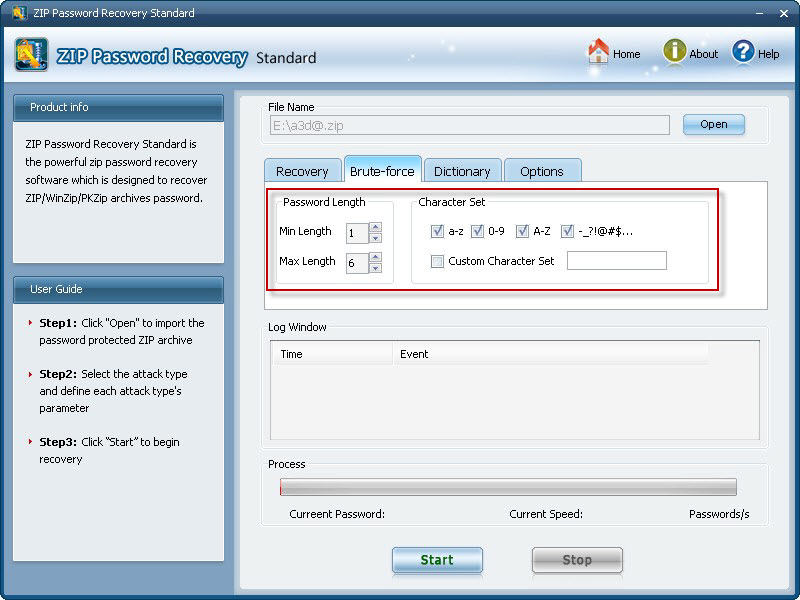The height and width of the screenshot is (600, 800).
Task: Click the Min Length value field
Action: pos(357,233)
